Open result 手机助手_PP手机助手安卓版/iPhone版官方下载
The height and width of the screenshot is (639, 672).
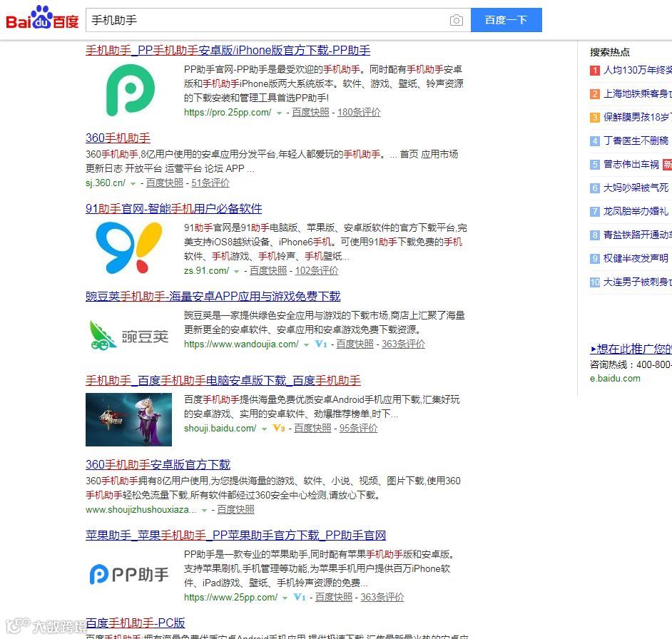pos(228,51)
